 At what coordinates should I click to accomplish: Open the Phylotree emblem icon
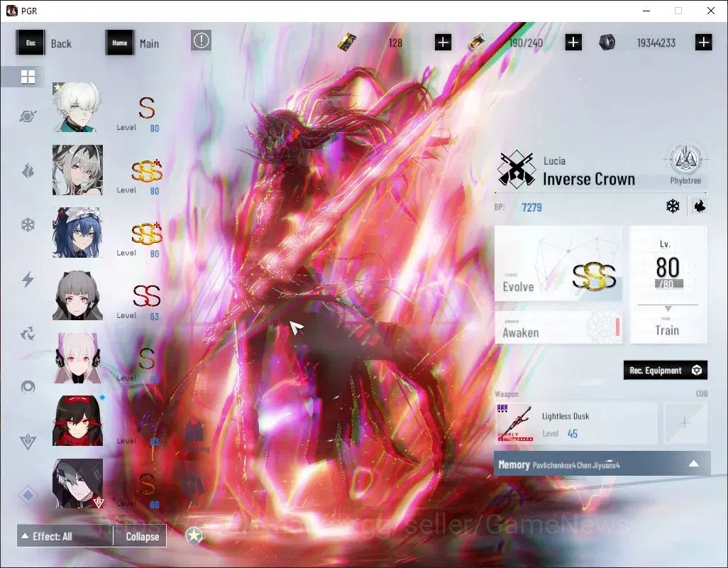pos(685,159)
